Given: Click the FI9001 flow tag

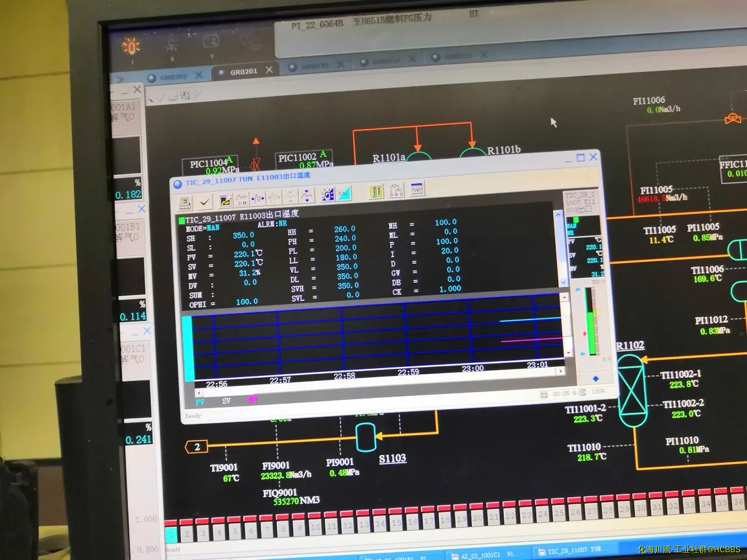Looking at the screenshot, I should (276, 465).
